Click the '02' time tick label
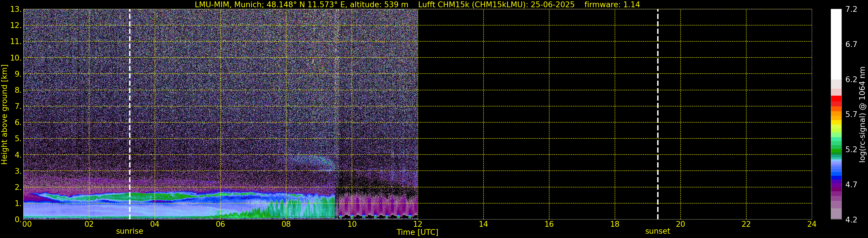The image size is (868, 238). (x=89, y=224)
